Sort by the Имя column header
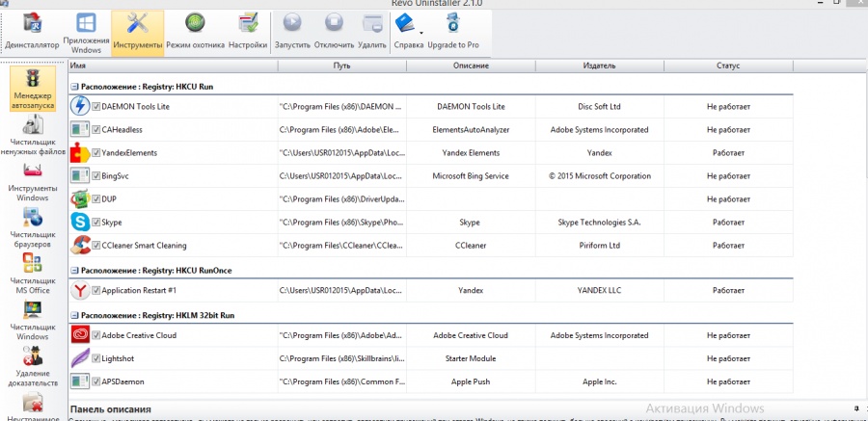This screenshot has height=421, width=868. [173, 66]
